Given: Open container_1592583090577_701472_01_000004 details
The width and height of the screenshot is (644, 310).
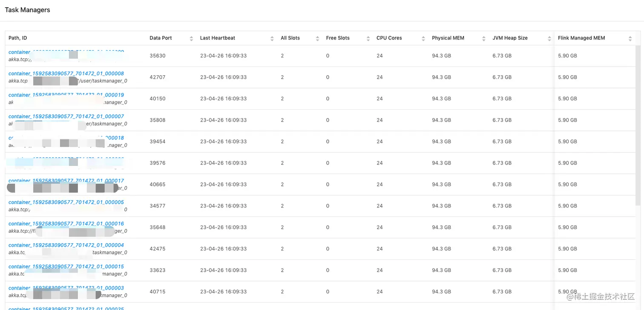Looking at the screenshot, I should [x=66, y=245].
